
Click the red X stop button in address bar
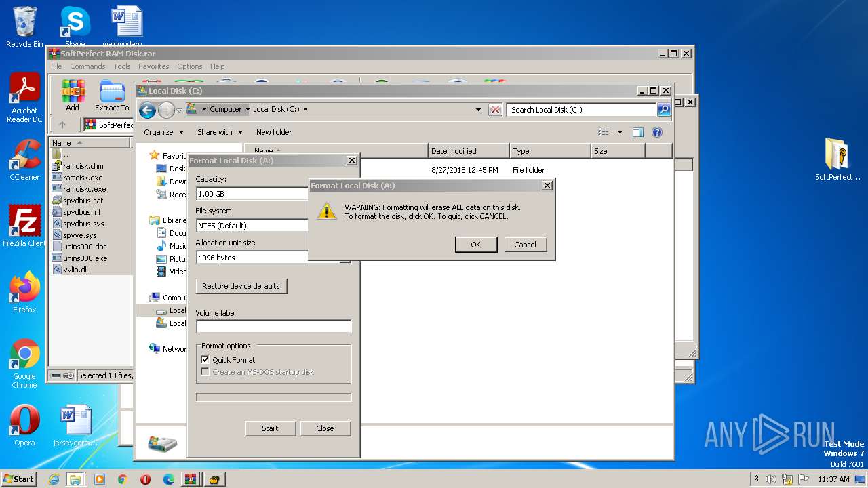pos(495,109)
